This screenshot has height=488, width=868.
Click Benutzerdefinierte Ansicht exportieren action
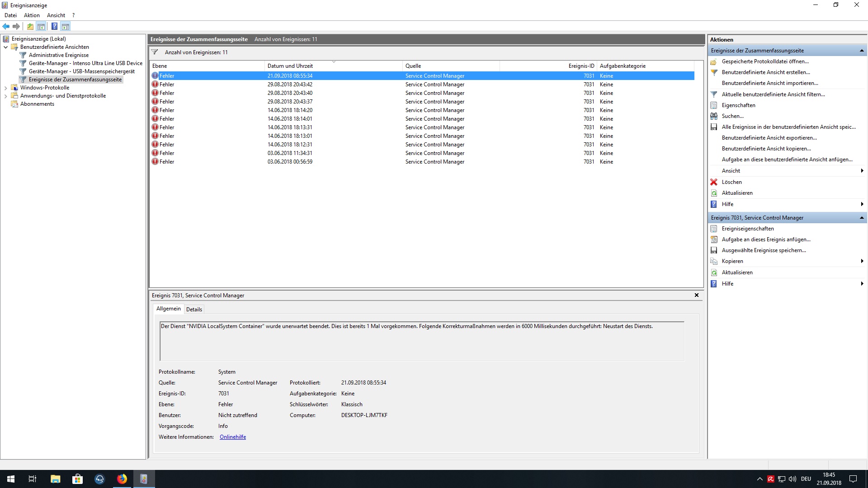tap(769, 138)
